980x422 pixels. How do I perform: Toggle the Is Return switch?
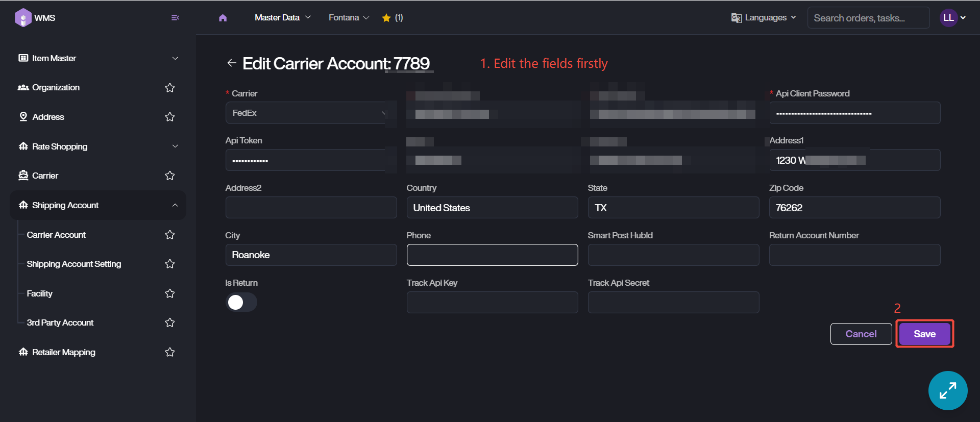coord(241,302)
